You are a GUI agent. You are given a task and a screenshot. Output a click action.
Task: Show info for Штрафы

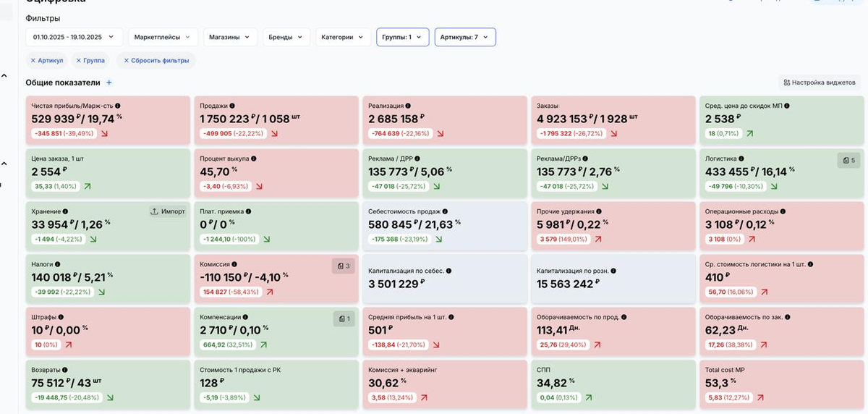point(61,317)
